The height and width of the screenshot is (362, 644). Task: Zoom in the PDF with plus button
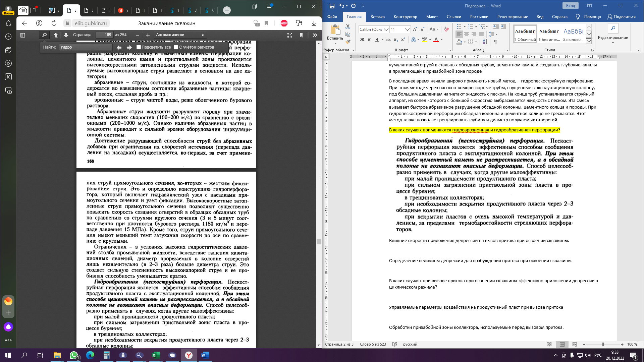pos(148,35)
